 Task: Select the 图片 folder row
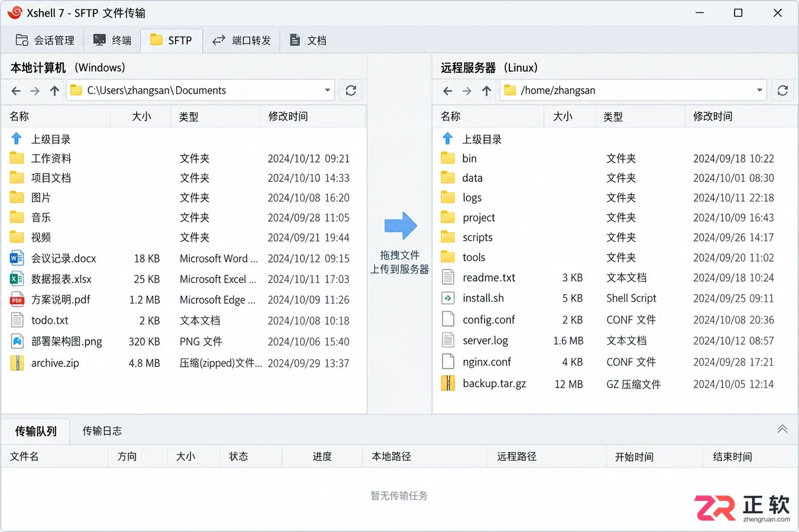point(184,198)
